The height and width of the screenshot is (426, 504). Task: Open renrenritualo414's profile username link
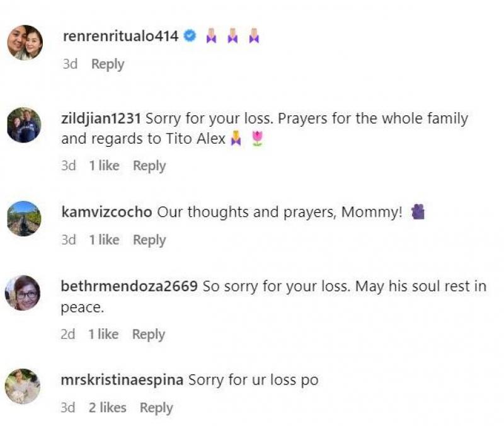click(x=121, y=37)
